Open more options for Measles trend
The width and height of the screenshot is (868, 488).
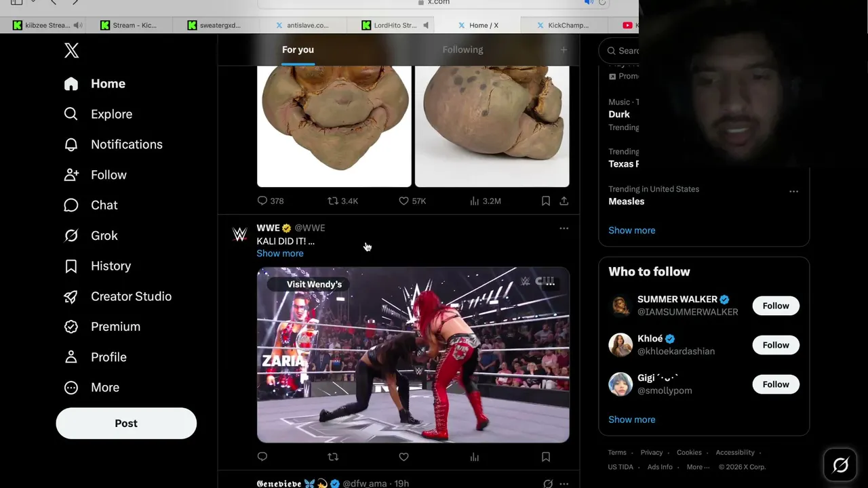click(793, 191)
